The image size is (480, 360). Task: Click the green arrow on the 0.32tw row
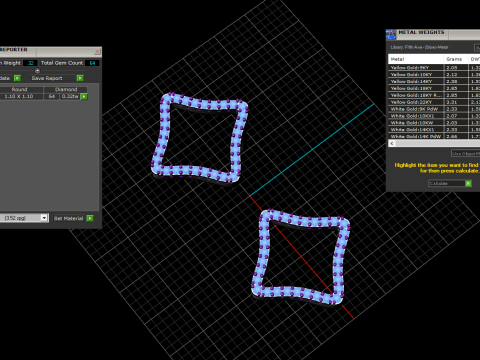pos(84,97)
